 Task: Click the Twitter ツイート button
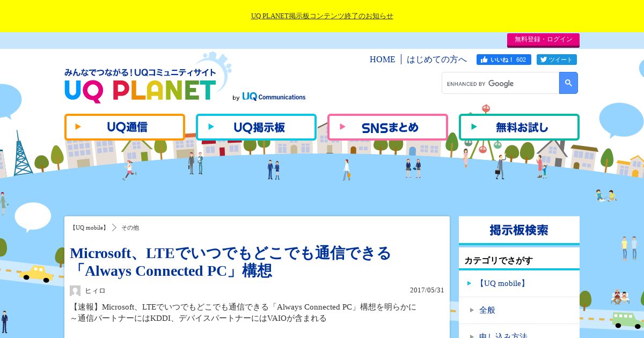[557, 60]
